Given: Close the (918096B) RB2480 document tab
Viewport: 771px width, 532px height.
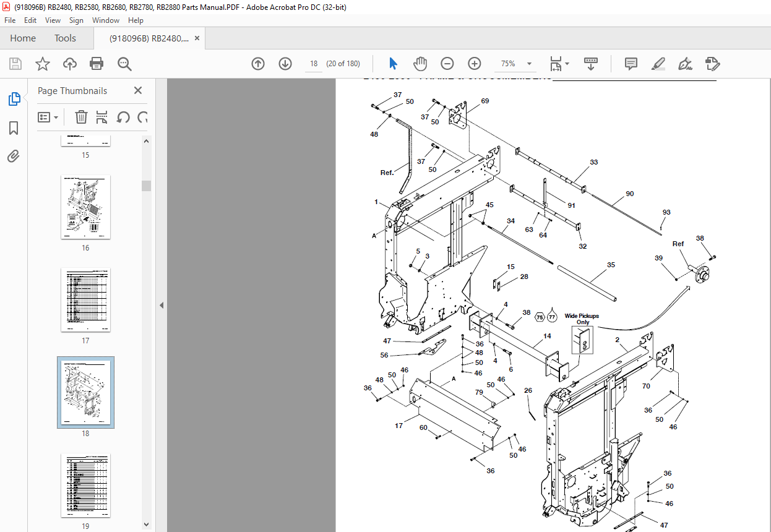Looking at the screenshot, I should 197,38.
